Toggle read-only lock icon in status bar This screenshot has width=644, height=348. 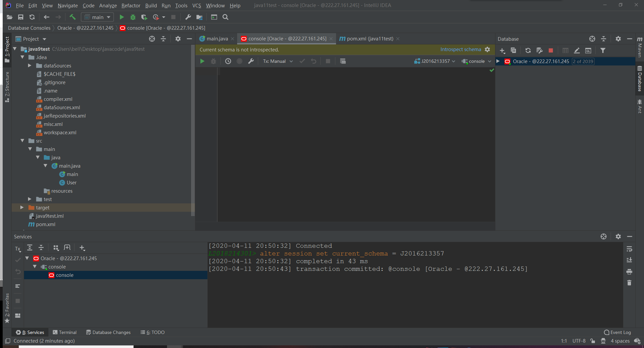click(x=593, y=341)
